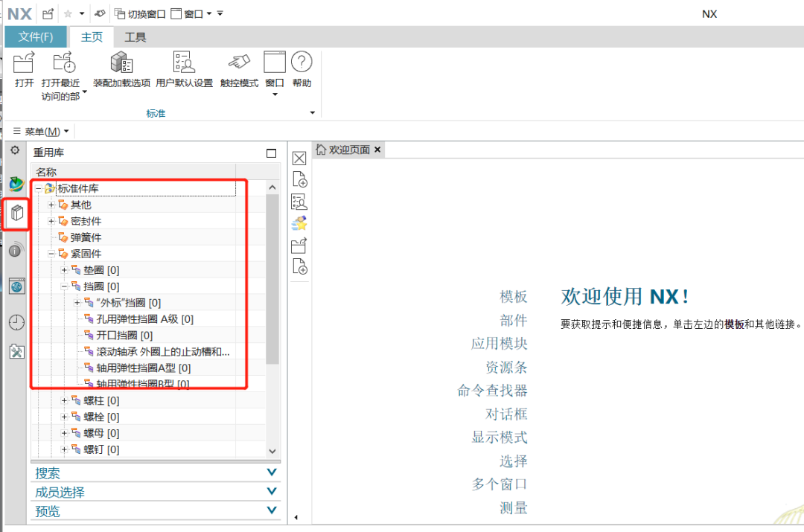Maximize the Reuse Library (重用库) panel checkbox
Screen dimensions: 804x532
click(x=271, y=153)
